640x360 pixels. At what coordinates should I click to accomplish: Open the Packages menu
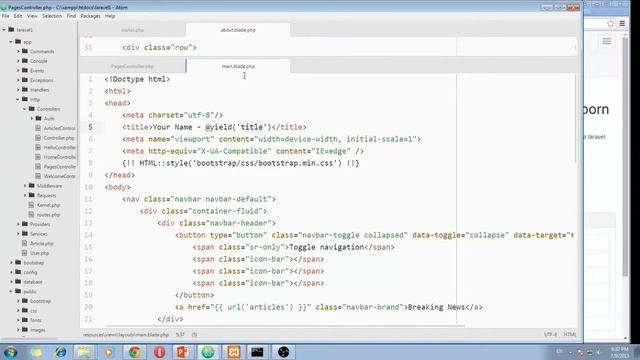[x=91, y=16]
